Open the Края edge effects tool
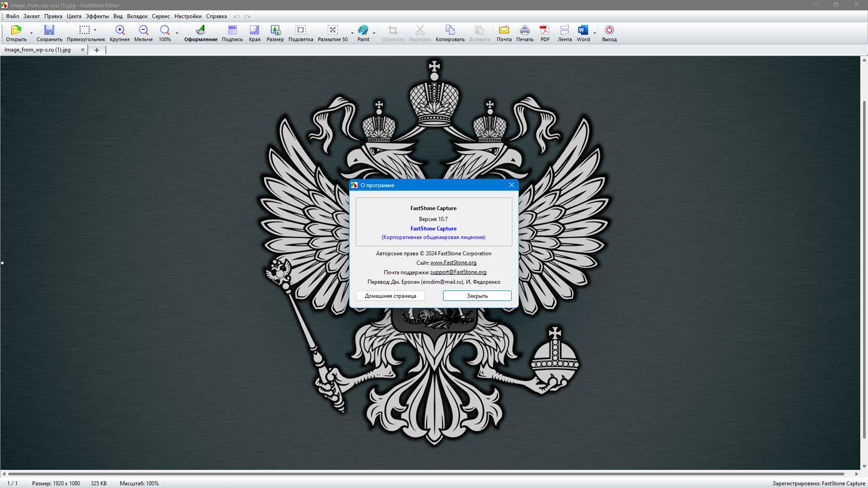Screen dimensions: 868x488 255,30
